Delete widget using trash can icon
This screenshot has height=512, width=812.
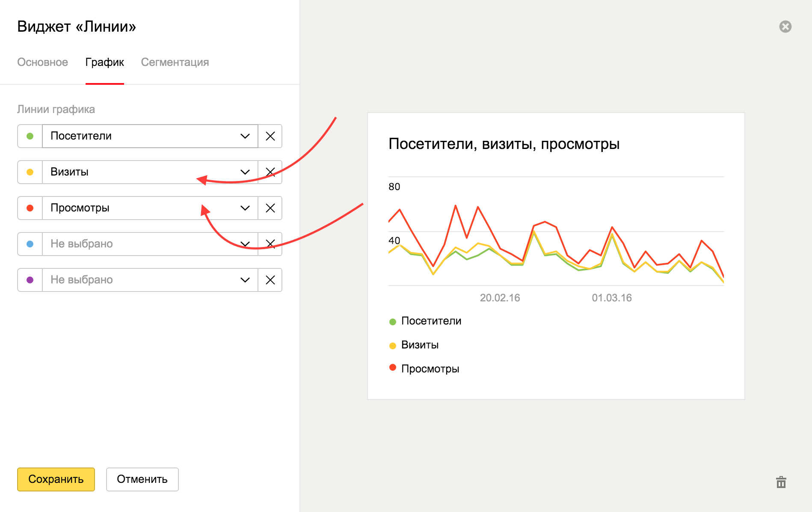(x=781, y=482)
